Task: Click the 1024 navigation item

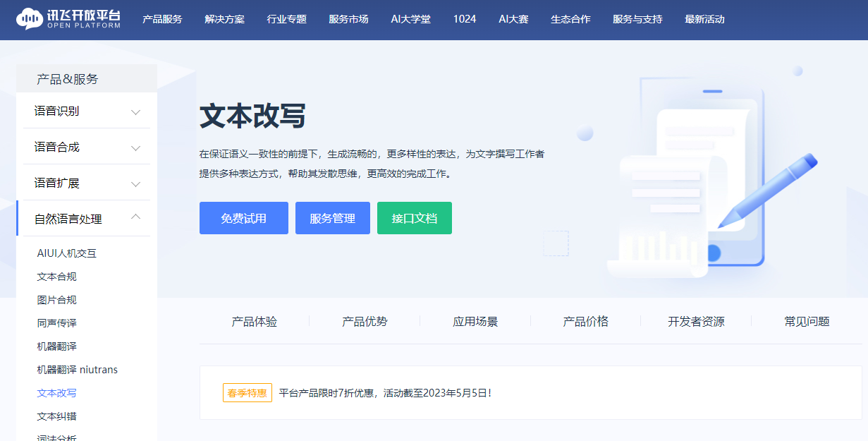Action: click(465, 19)
